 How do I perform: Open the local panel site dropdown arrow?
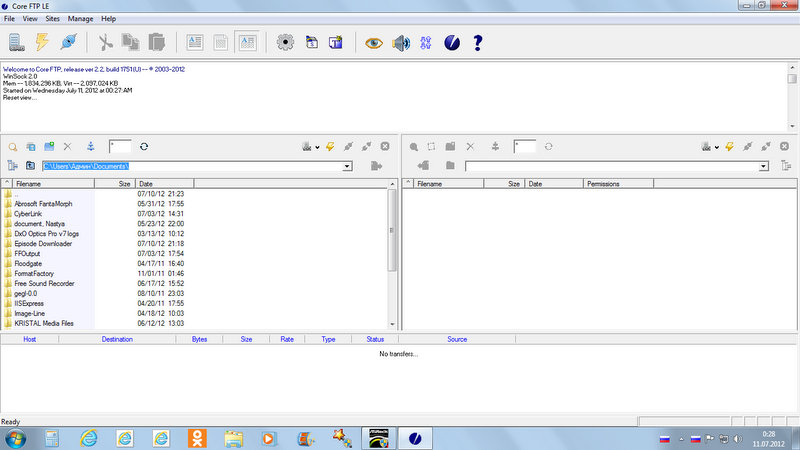point(317,147)
